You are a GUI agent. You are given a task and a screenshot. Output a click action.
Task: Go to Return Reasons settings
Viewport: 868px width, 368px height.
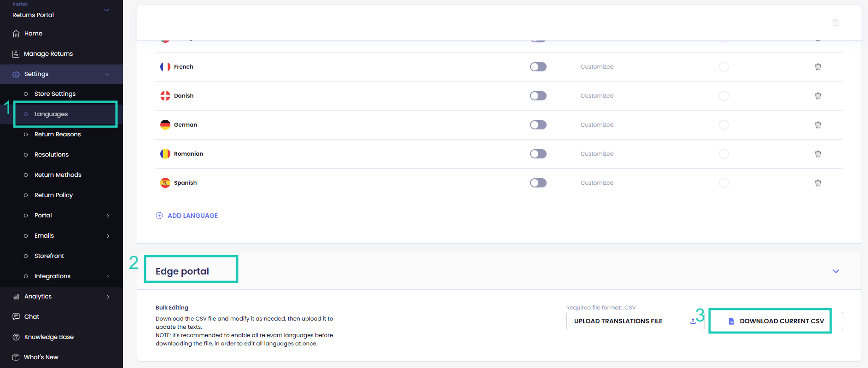58,134
